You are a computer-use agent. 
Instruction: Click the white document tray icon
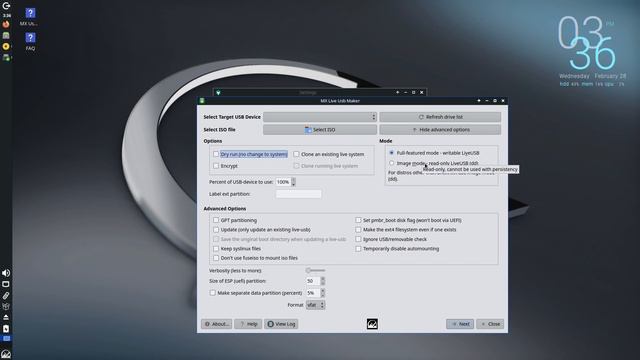pyautogui.click(x=6, y=328)
